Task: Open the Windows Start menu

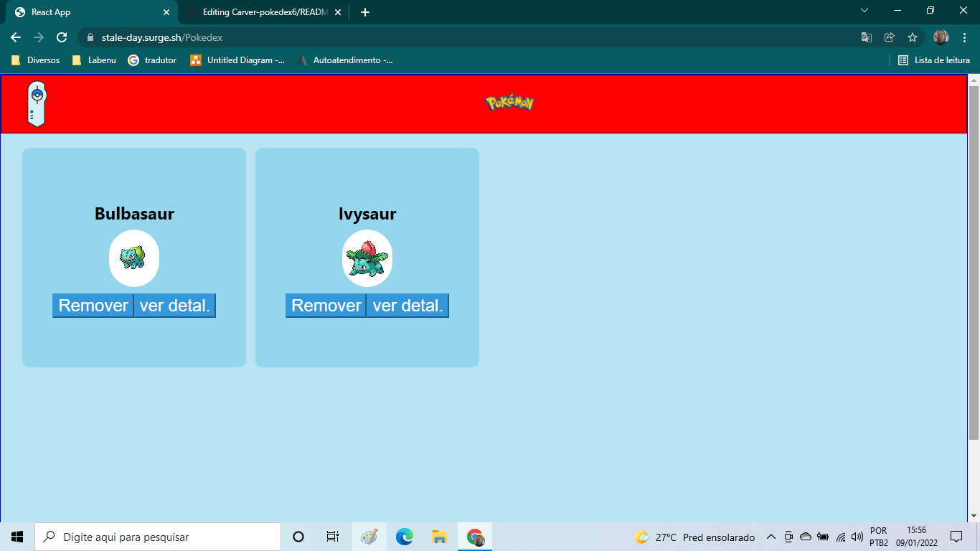Action: 17,537
